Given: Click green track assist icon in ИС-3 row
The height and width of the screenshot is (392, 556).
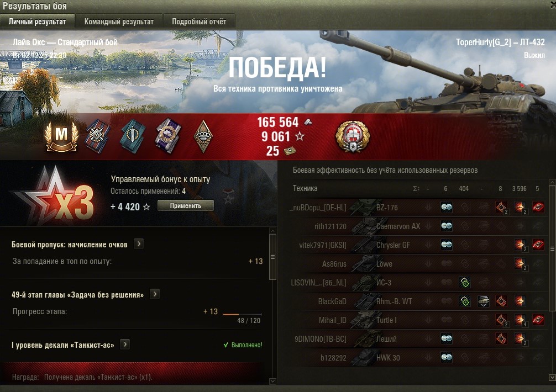Looking at the screenshot, I should click(464, 283).
